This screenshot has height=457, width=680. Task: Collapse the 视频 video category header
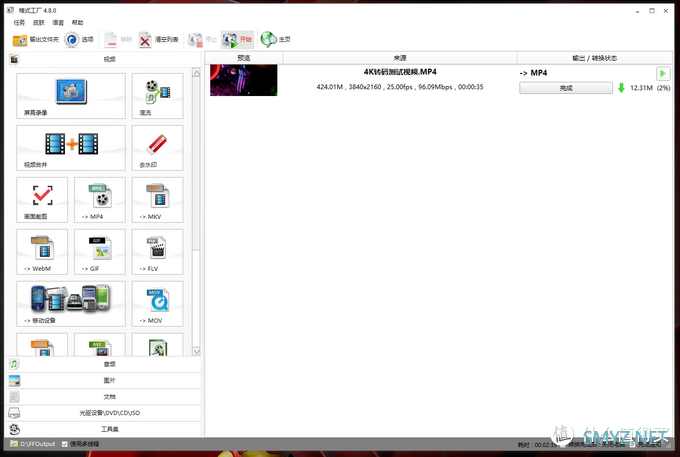[104, 59]
